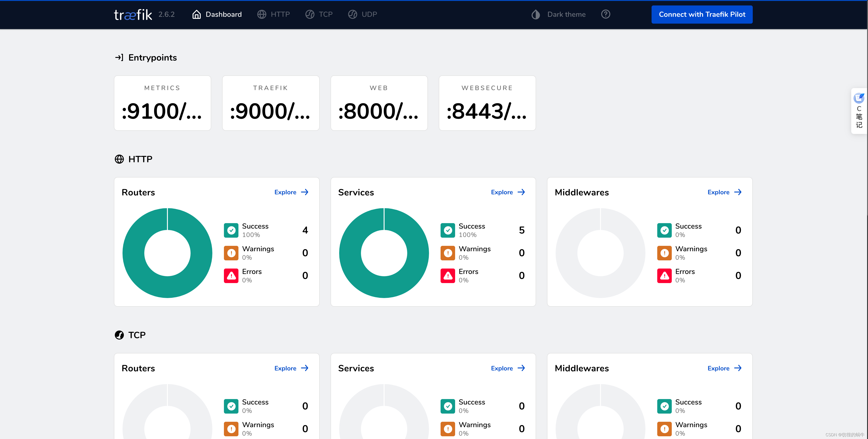Click the HTTP Middlewares Errors red icon
Image resolution: width=868 pixels, height=439 pixels.
click(x=664, y=276)
